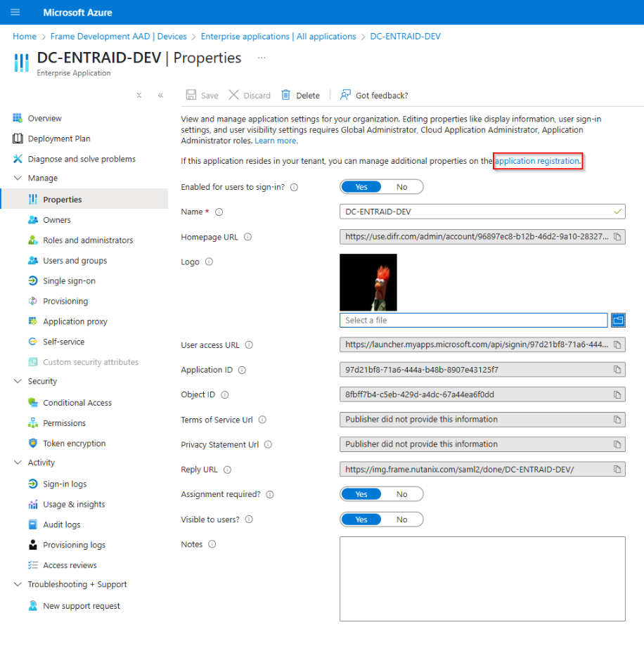
Task: Copy the Application ID to clipboard
Action: pyautogui.click(x=617, y=370)
